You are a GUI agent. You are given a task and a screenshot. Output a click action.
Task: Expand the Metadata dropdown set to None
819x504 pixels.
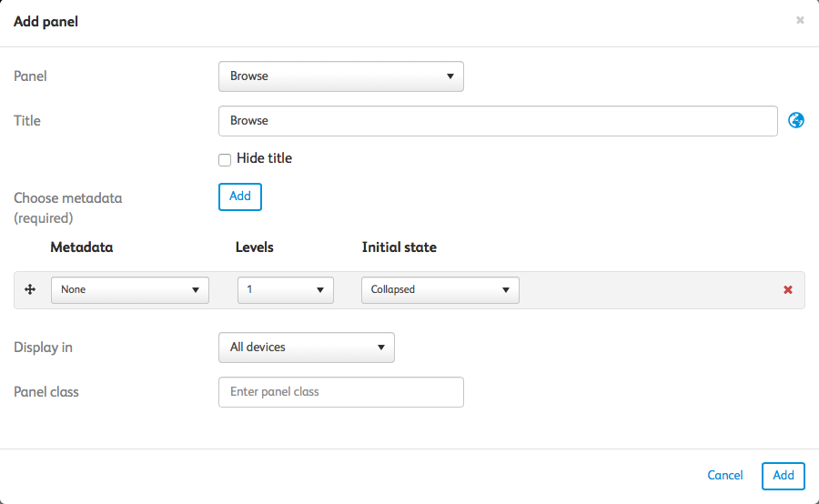130,290
